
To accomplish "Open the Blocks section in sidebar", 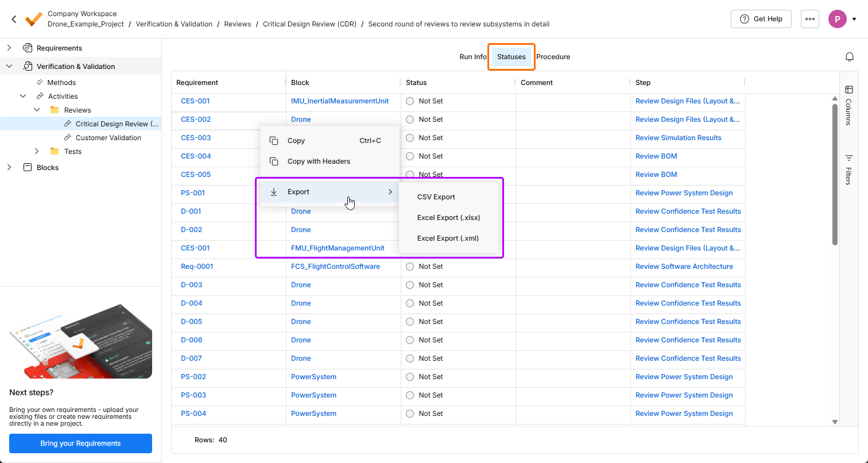I will (x=47, y=168).
